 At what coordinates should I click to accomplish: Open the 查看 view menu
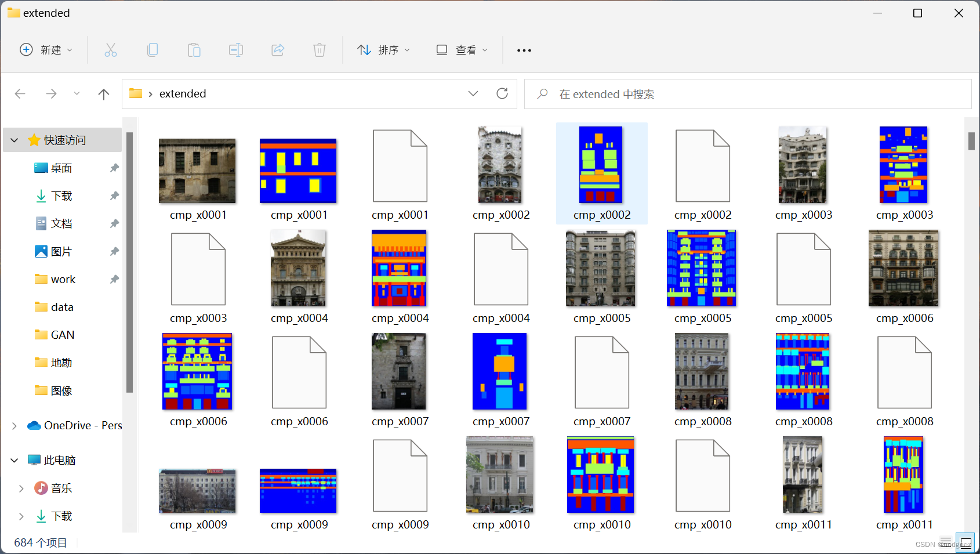[x=461, y=50]
